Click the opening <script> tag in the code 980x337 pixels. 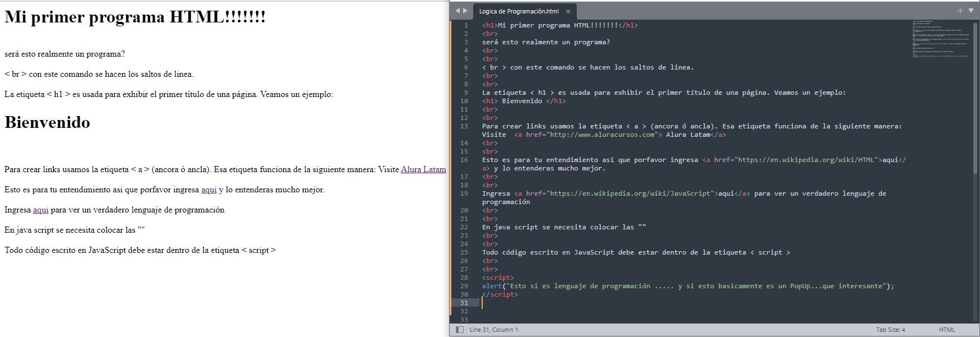(x=498, y=278)
